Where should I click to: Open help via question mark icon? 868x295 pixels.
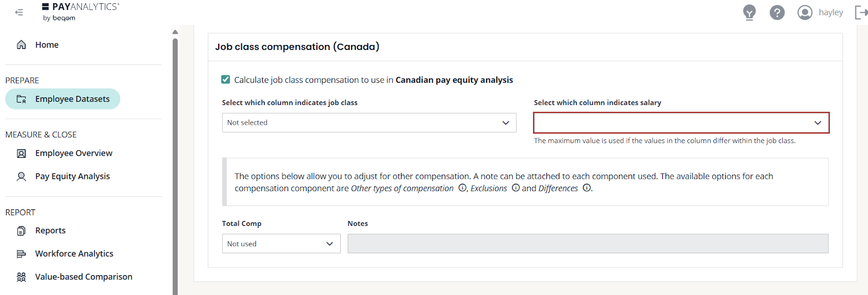tap(777, 12)
